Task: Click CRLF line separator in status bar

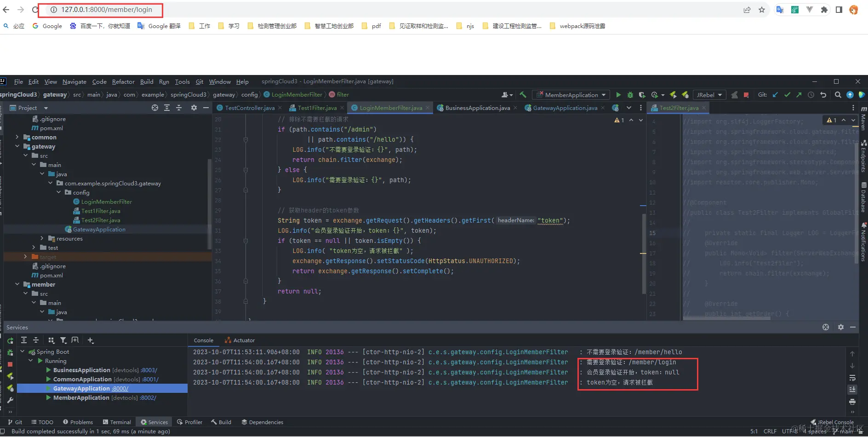Action: pyautogui.click(x=770, y=431)
